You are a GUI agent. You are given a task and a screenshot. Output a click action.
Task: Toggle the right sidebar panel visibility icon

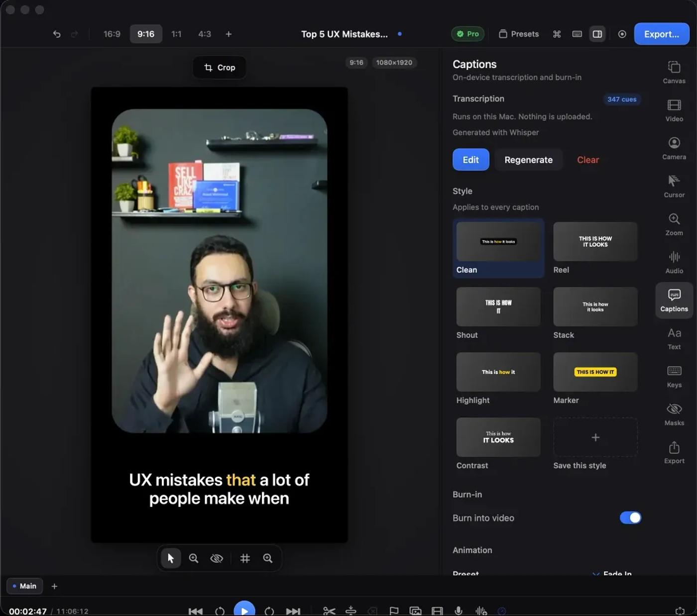(x=597, y=34)
